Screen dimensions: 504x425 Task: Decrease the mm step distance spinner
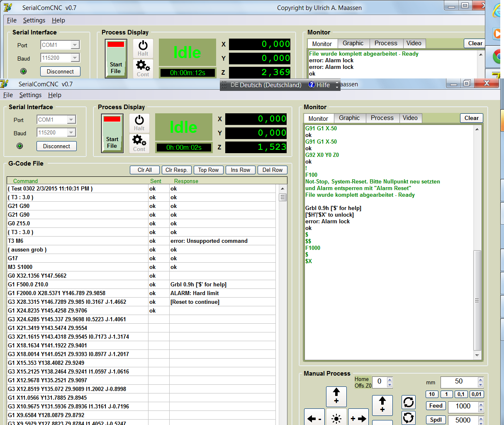pyautogui.click(x=480, y=385)
